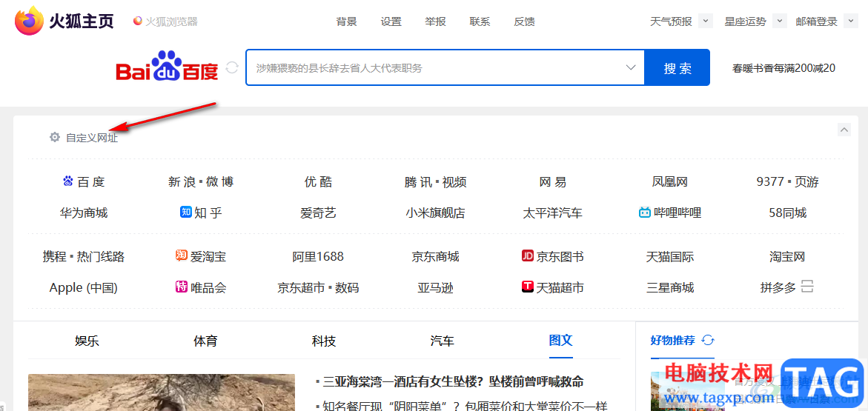Open the 三星商城 link
The width and height of the screenshot is (868, 411).
[670, 287]
